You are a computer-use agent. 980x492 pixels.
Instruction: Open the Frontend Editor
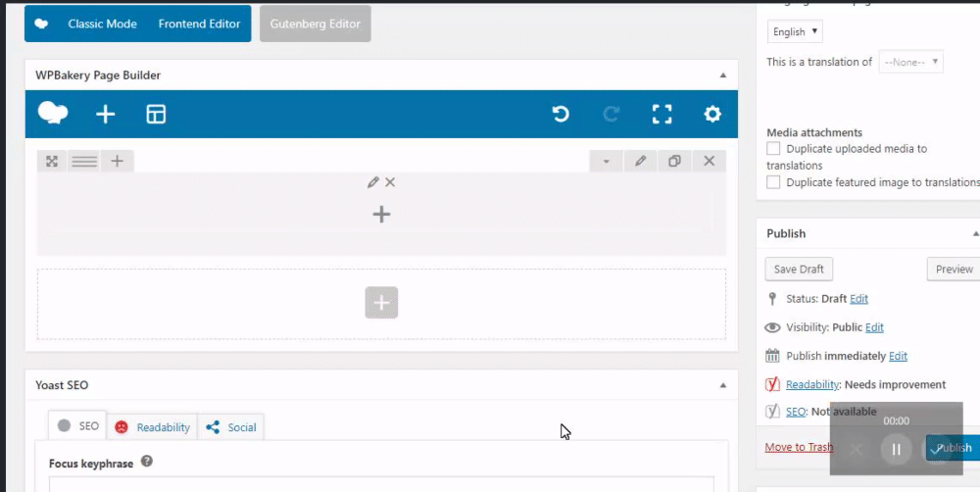tap(199, 24)
